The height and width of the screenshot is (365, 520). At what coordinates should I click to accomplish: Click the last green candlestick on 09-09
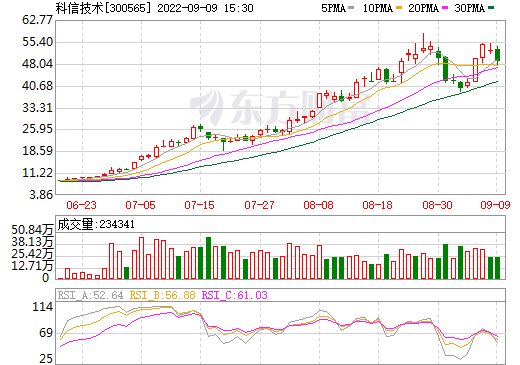pyautogui.click(x=497, y=55)
